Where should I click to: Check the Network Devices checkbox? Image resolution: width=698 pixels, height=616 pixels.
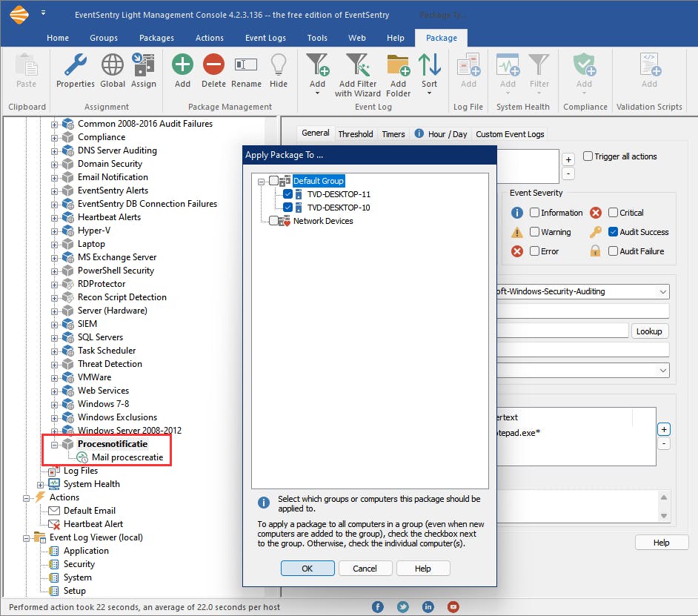tap(273, 220)
